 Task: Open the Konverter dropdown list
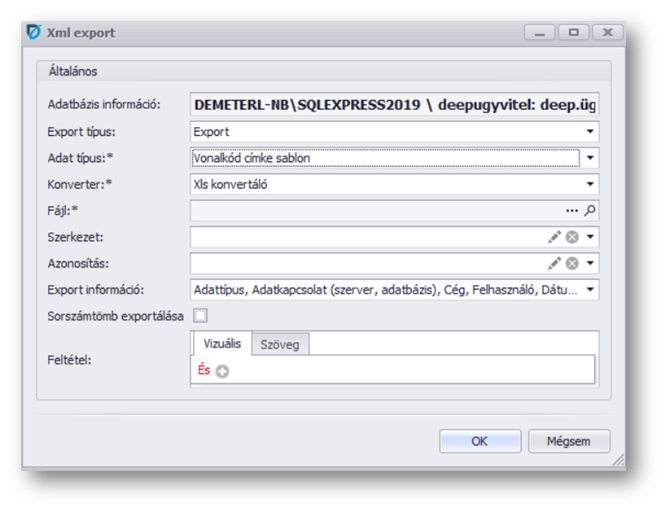pyautogui.click(x=590, y=184)
